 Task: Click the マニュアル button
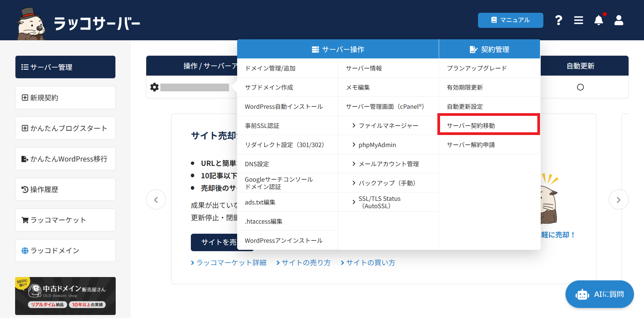click(511, 20)
